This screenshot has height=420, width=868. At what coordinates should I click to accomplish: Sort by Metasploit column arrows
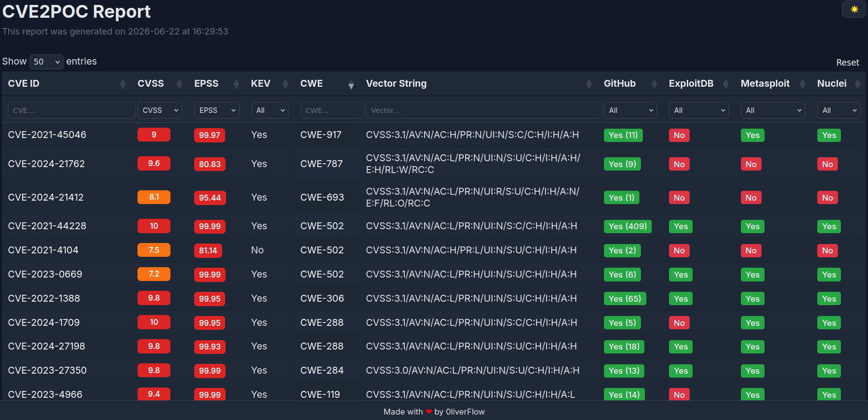(802, 84)
